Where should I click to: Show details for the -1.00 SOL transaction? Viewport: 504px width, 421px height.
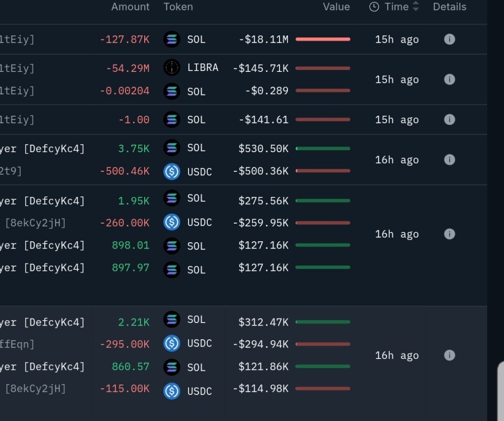pyautogui.click(x=449, y=120)
